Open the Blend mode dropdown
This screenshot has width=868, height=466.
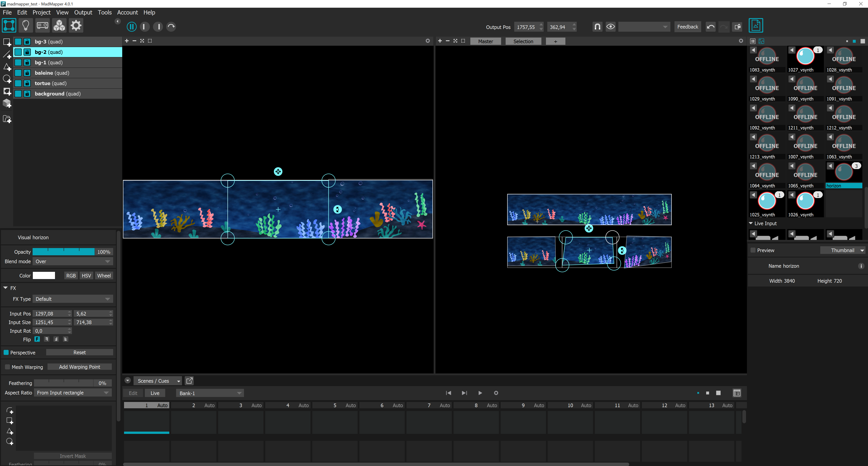72,261
